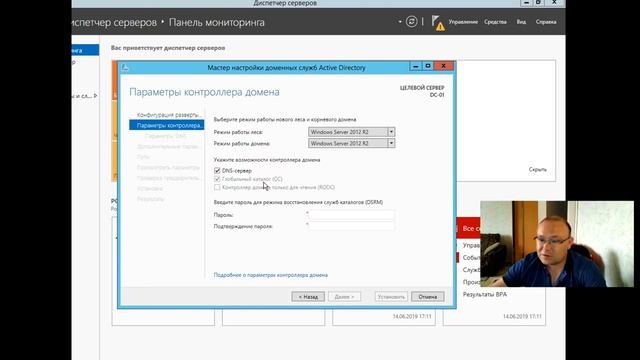Viewport: 640px width, 360px height.
Task: Toggle the DNS-сервер checkbox
Action: tap(217, 171)
